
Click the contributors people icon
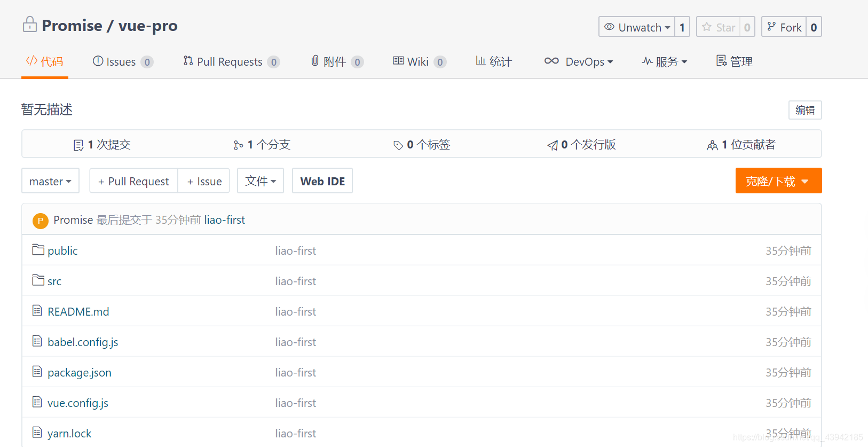pos(712,145)
